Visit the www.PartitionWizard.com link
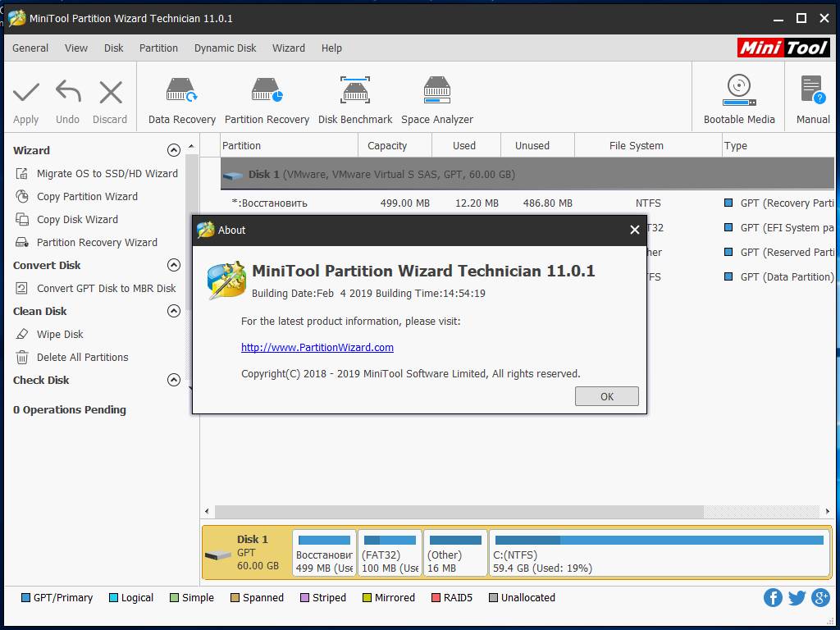840x630 pixels. click(317, 347)
